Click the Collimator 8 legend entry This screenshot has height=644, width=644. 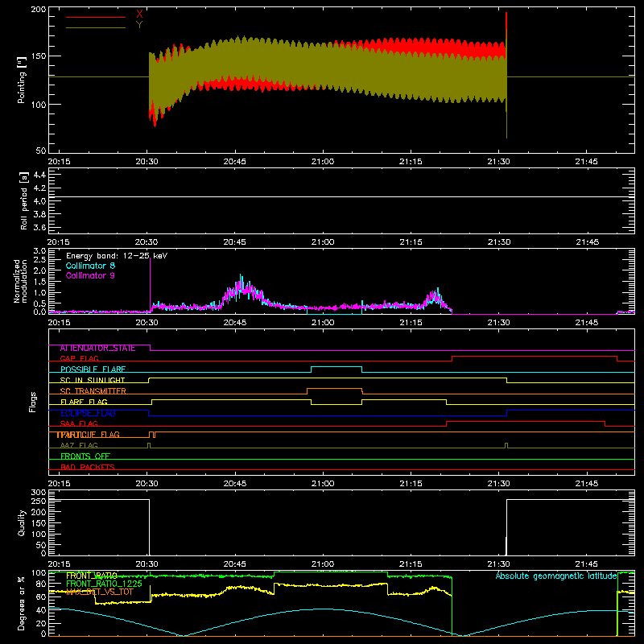(90, 266)
